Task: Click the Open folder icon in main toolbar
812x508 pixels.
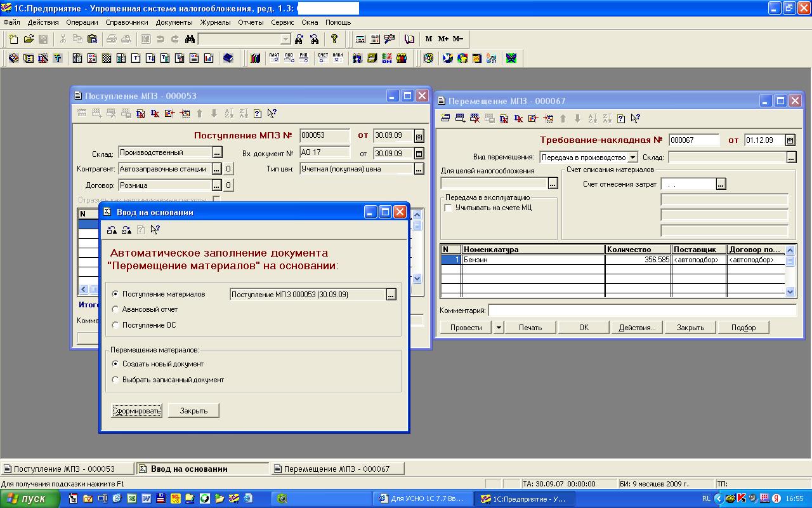Action: 29,39
